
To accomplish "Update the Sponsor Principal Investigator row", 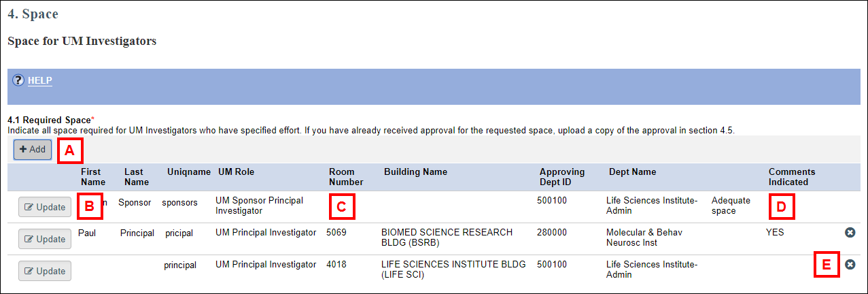I will (45, 207).
